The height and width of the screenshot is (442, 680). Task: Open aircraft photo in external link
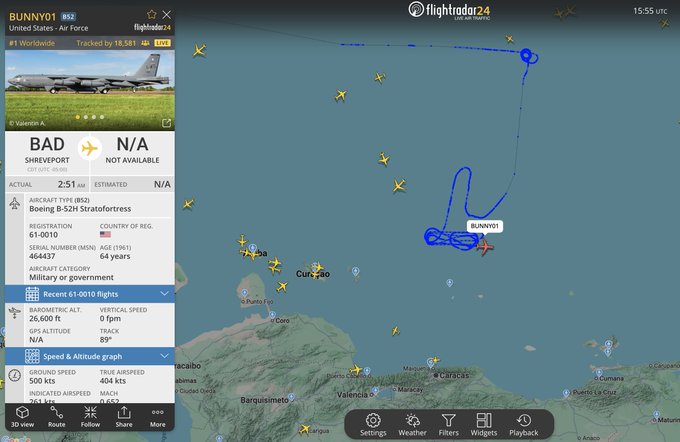(x=167, y=123)
